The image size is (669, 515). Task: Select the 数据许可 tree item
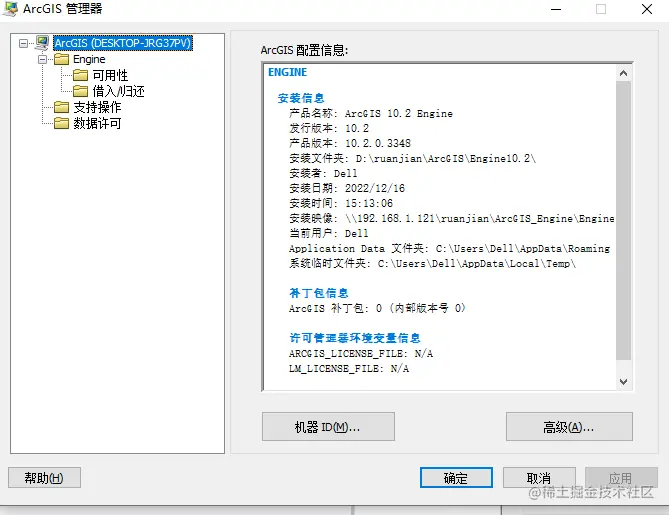pyautogui.click(x=97, y=123)
